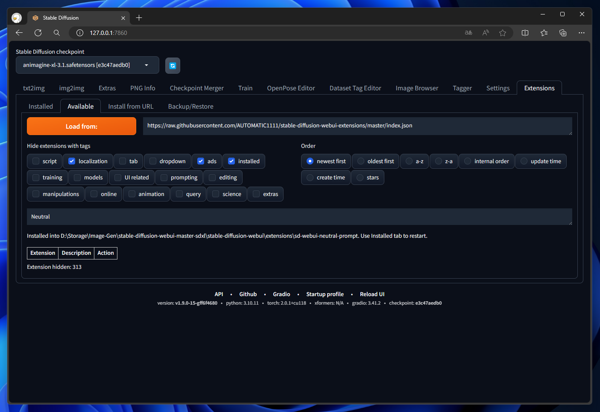Enable the script tag checkbox

[x=36, y=161]
